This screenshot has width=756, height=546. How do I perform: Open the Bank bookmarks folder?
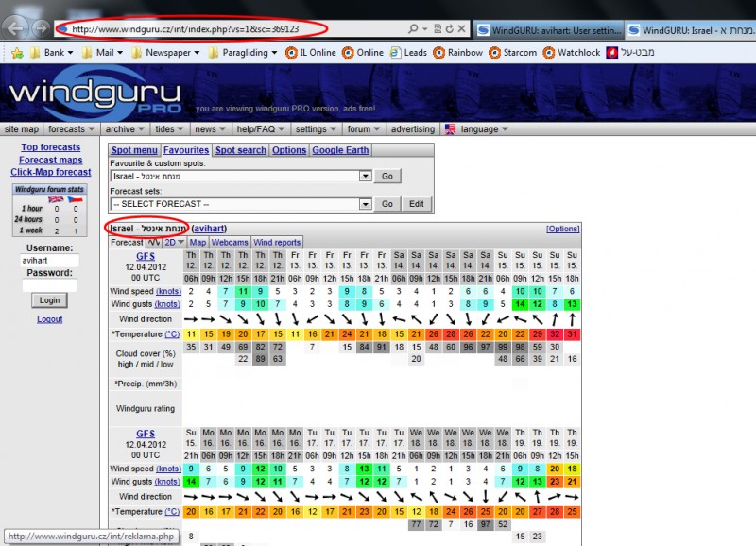pyautogui.click(x=51, y=53)
